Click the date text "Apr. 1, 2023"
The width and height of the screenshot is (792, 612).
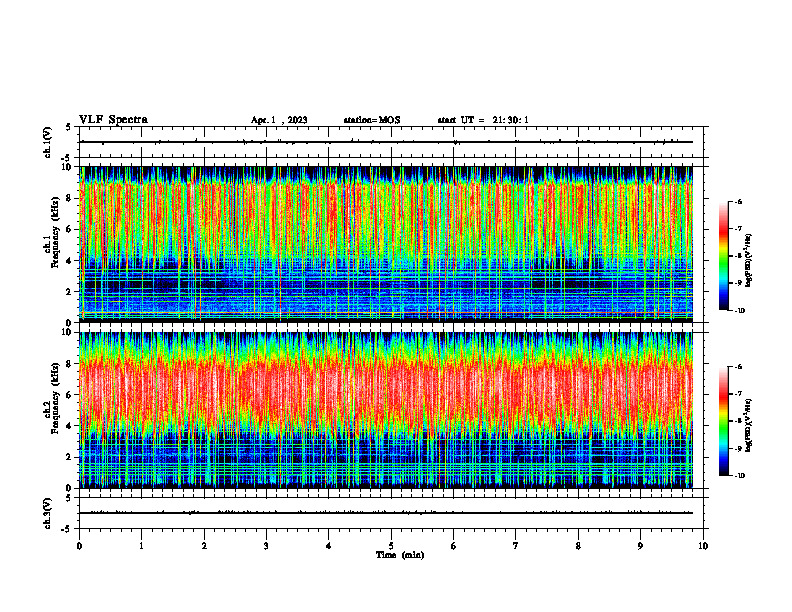[x=279, y=120]
